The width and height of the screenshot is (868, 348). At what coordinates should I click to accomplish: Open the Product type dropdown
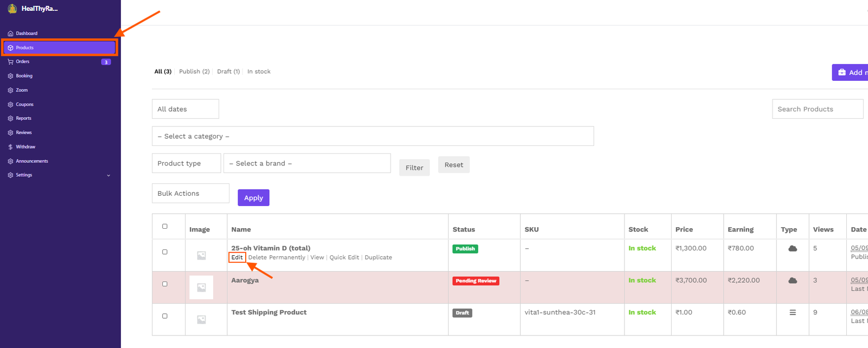point(186,163)
